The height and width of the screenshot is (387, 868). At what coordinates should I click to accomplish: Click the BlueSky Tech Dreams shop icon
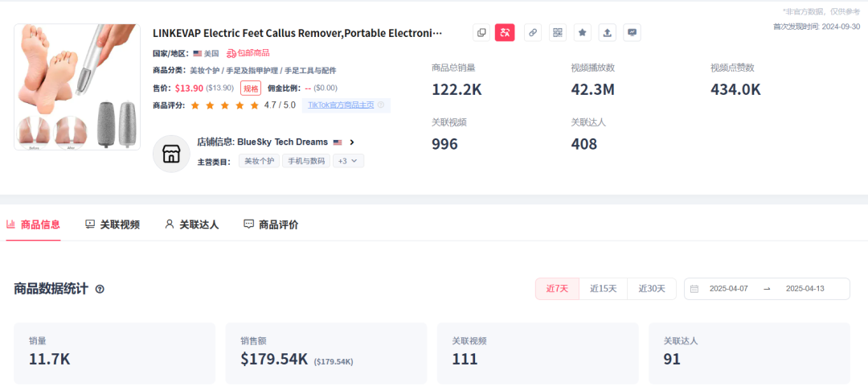pos(171,154)
